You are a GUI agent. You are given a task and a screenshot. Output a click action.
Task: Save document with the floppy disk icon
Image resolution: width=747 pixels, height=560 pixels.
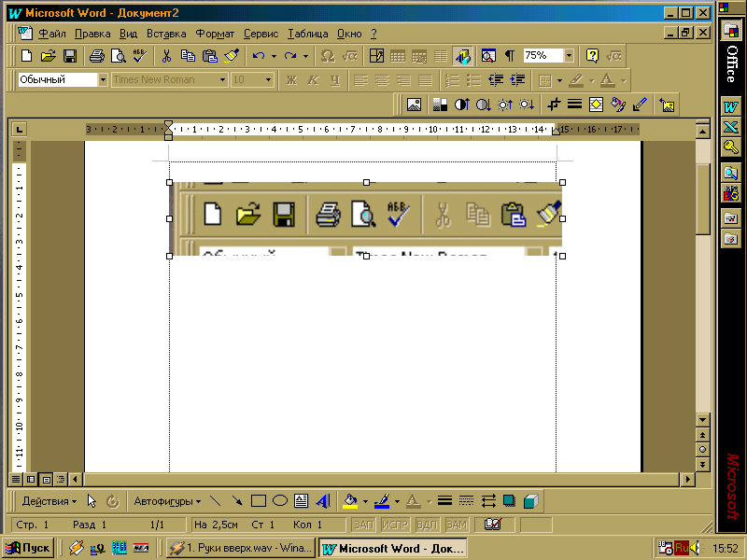click(x=70, y=56)
